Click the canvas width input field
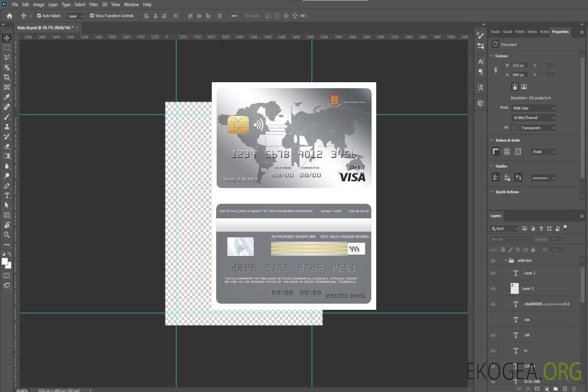This screenshot has height=392, width=588. (520, 65)
